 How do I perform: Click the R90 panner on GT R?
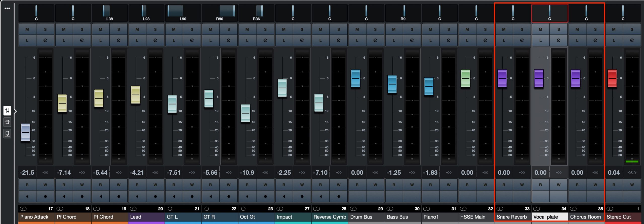tap(220, 13)
